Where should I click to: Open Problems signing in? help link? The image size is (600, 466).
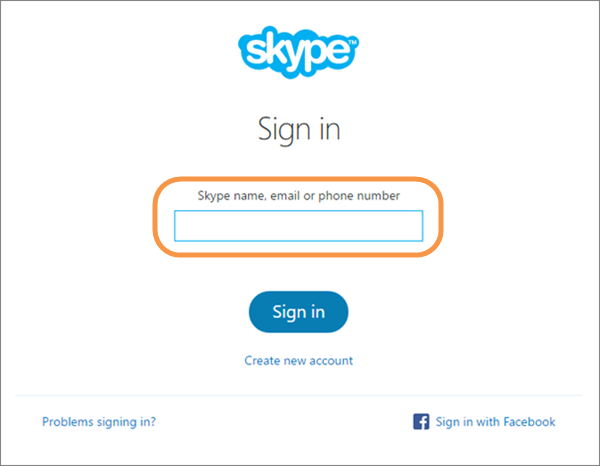point(99,422)
